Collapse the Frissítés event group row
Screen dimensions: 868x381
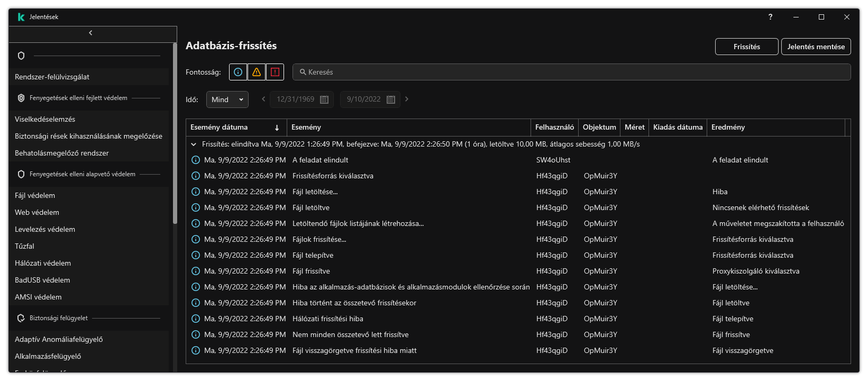[x=194, y=144]
